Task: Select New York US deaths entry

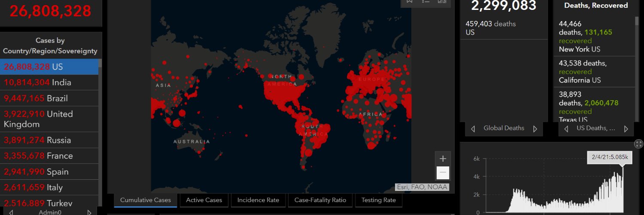Action: (594, 37)
